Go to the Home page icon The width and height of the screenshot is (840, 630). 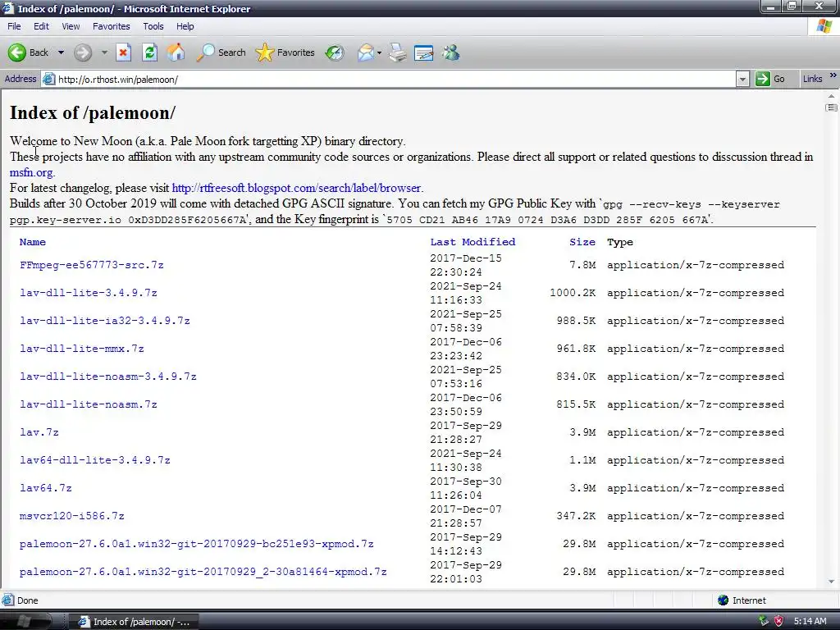176,52
